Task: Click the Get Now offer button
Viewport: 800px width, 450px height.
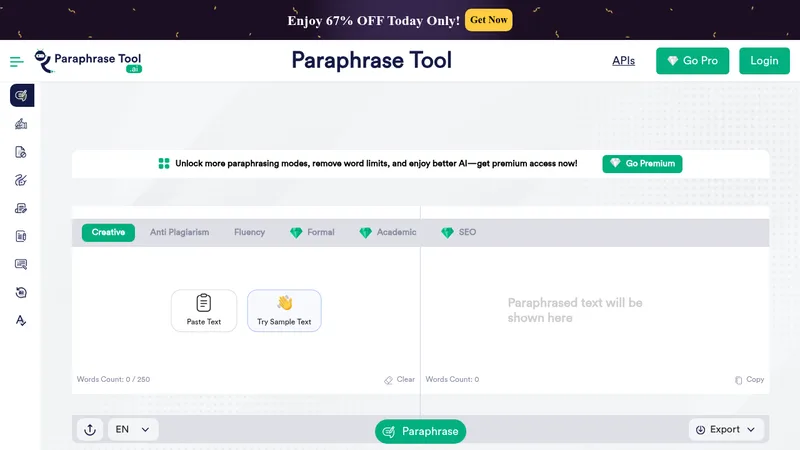Action: click(489, 20)
